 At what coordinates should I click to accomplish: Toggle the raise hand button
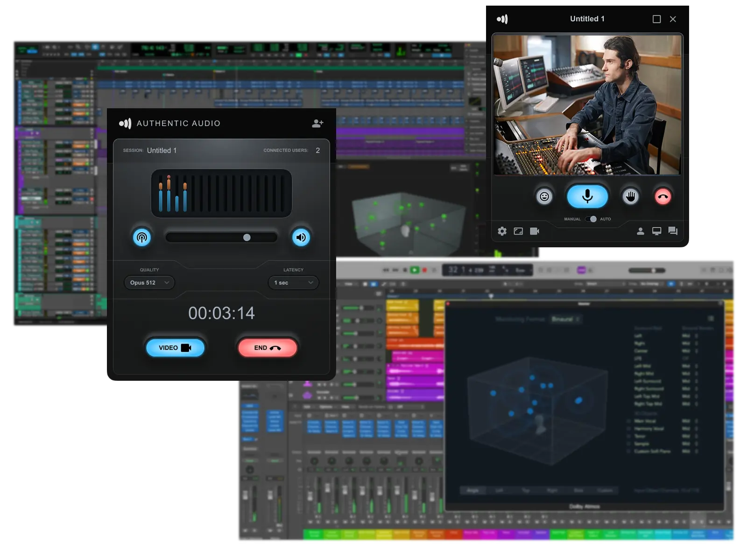pyautogui.click(x=629, y=196)
